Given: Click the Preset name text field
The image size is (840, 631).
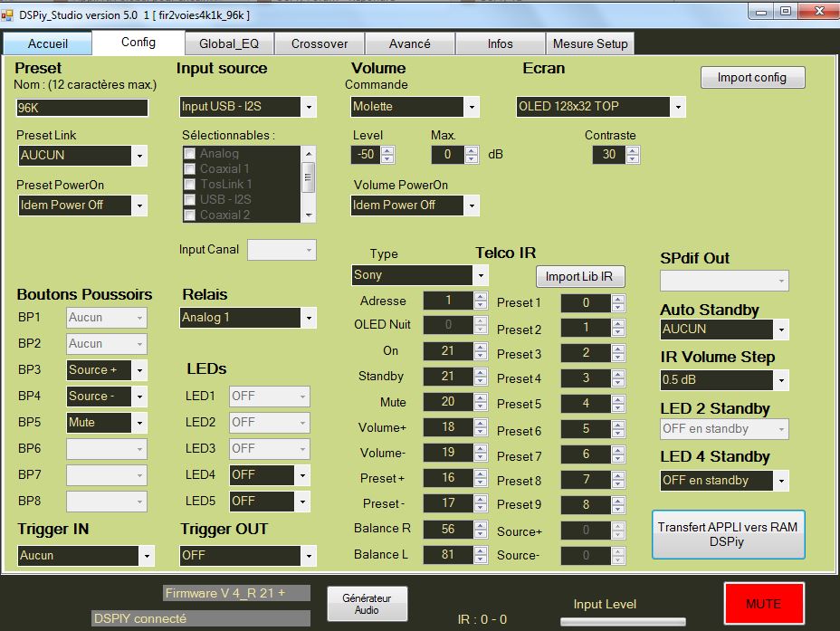Looking at the screenshot, I should (x=82, y=108).
